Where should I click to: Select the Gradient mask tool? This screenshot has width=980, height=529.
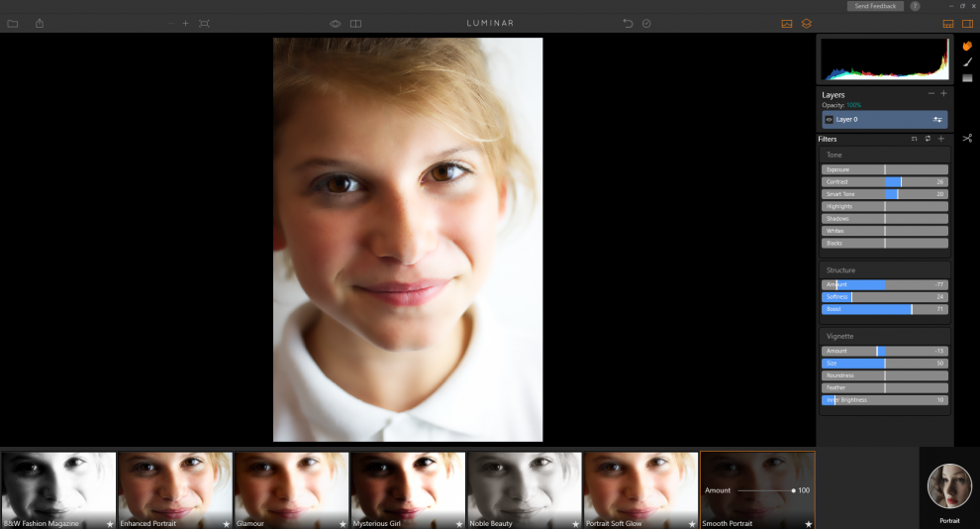[967, 78]
